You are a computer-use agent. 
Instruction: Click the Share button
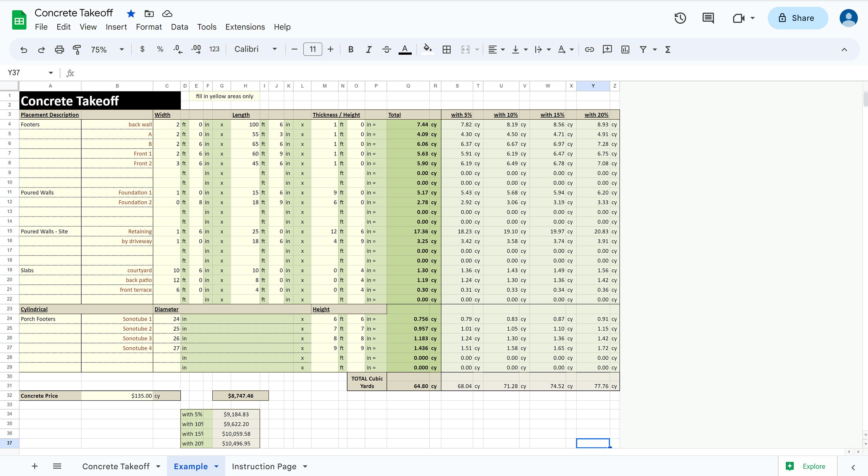click(x=798, y=18)
